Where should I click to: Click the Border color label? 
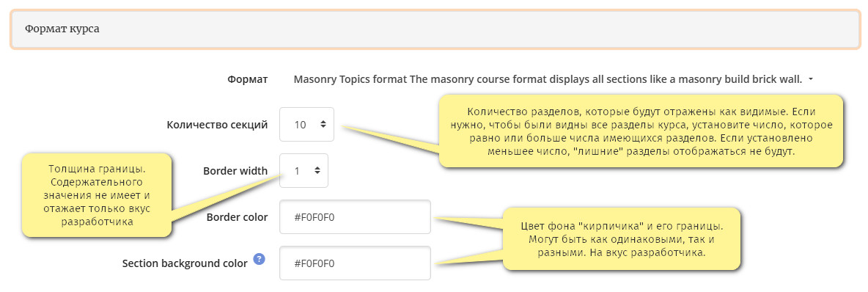pos(237,217)
